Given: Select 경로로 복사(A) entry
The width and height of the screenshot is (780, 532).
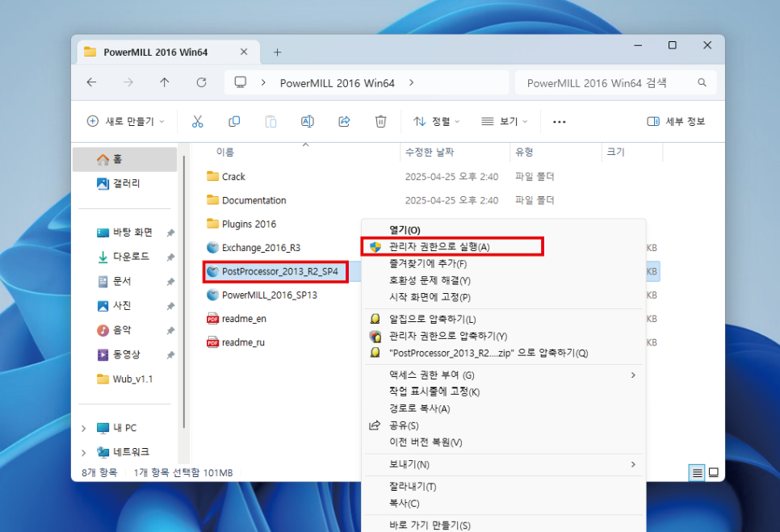Looking at the screenshot, I should [x=505, y=408].
